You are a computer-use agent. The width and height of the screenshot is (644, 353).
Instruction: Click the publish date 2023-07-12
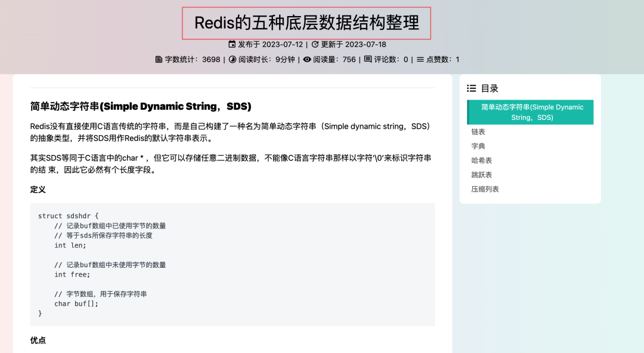coord(282,44)
